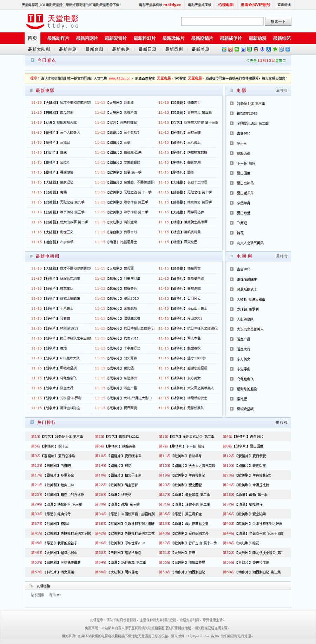
Task: Share via QQ penguin icon
Action: pos(256,49)
